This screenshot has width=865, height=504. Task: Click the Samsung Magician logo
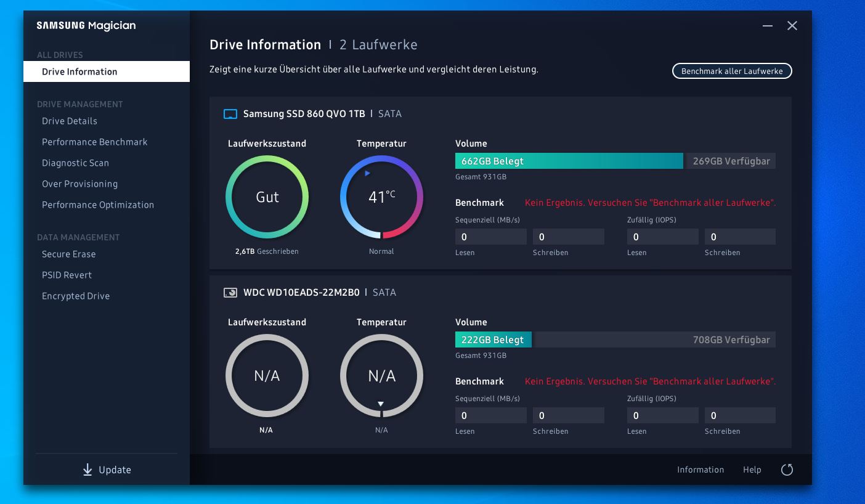pyautogui.click(x=86, y=26)
